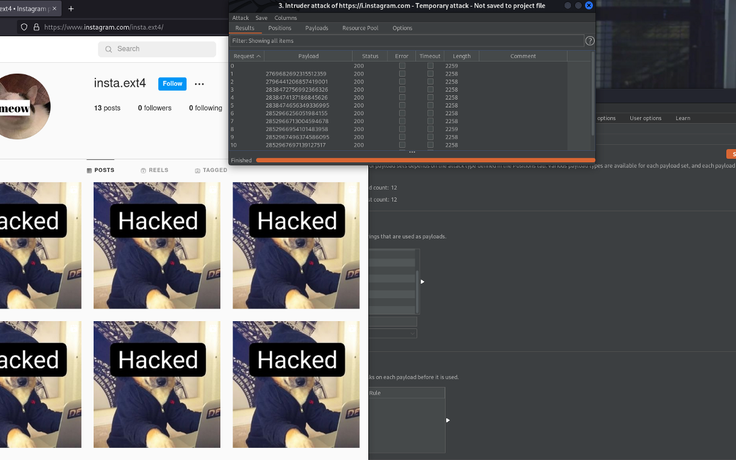
Task: Open the 0 followers link
Action: 154,108
